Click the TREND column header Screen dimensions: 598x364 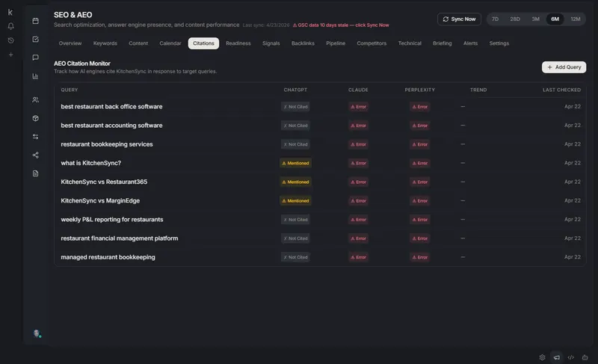pyautogui.click(x=478, y=90)
